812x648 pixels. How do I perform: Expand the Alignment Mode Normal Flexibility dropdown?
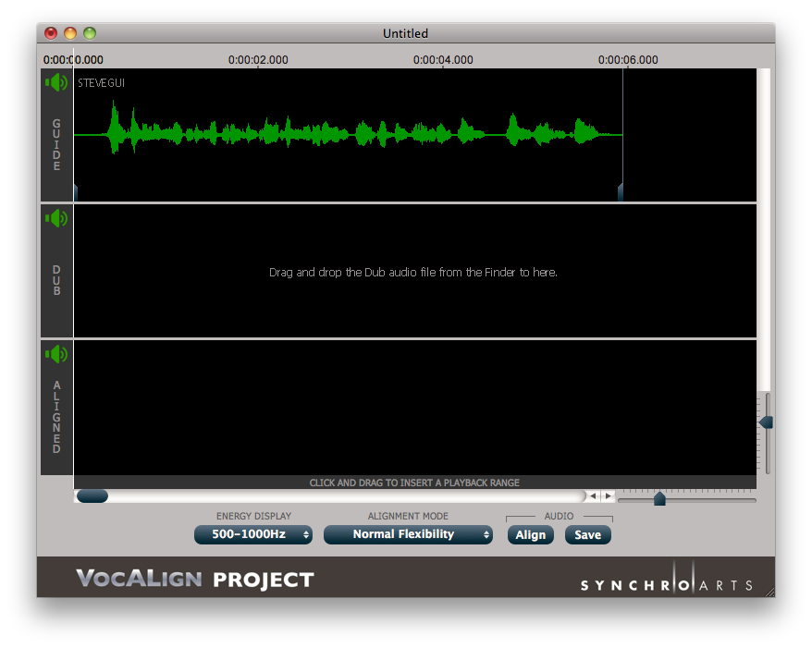408,534
